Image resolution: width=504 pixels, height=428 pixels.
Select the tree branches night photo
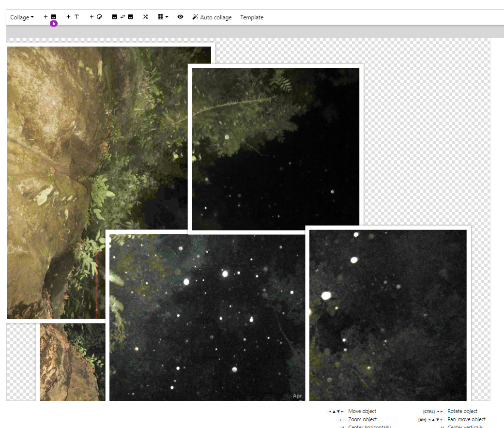pos(276,149)
